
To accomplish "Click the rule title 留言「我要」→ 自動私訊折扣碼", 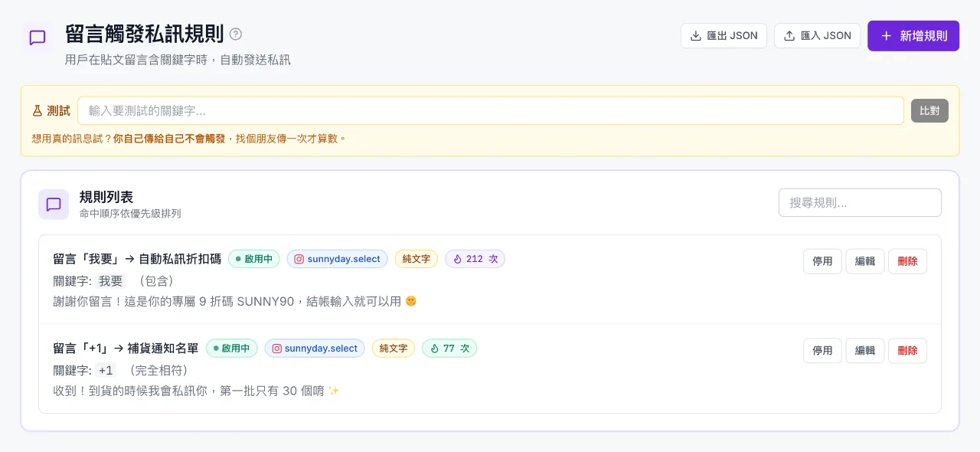I will pos(137,259).
